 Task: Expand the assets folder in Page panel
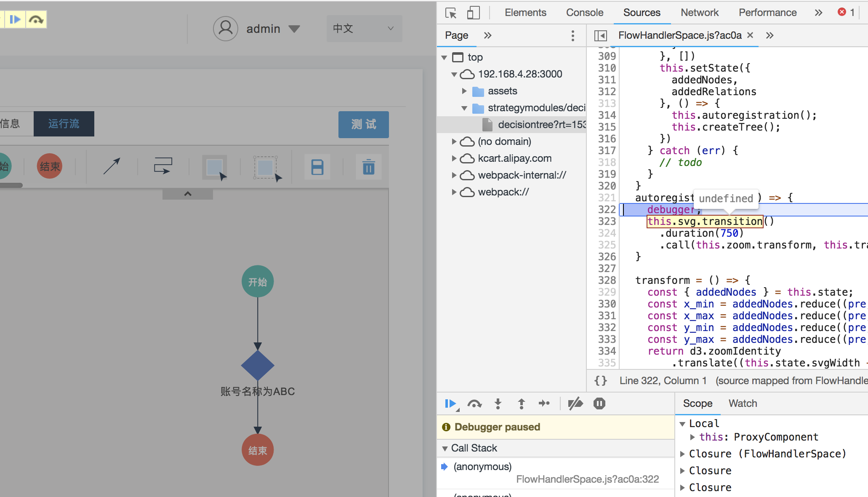465,91
